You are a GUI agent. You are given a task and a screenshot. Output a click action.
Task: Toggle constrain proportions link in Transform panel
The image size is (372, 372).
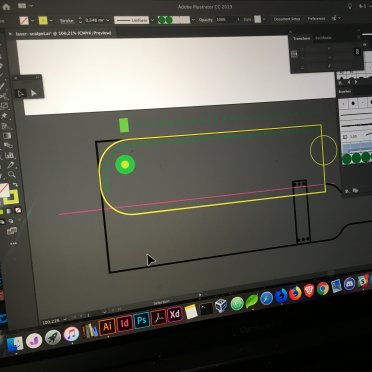357,52
